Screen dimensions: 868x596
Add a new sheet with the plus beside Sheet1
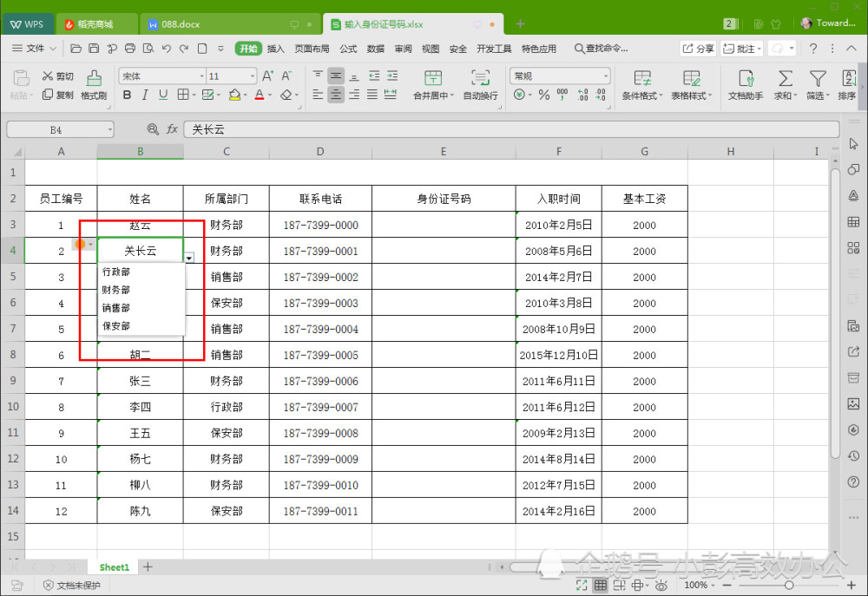click(x=148, y=567)
